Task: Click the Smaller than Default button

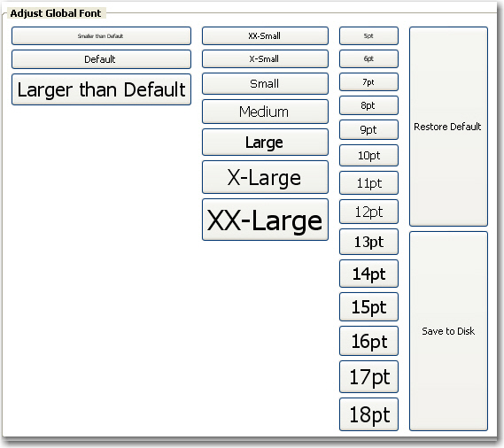Action: coord(101,35)
